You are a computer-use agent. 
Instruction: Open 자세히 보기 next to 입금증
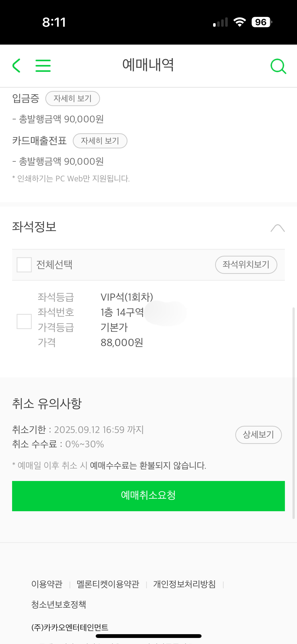tap(73, 99)
